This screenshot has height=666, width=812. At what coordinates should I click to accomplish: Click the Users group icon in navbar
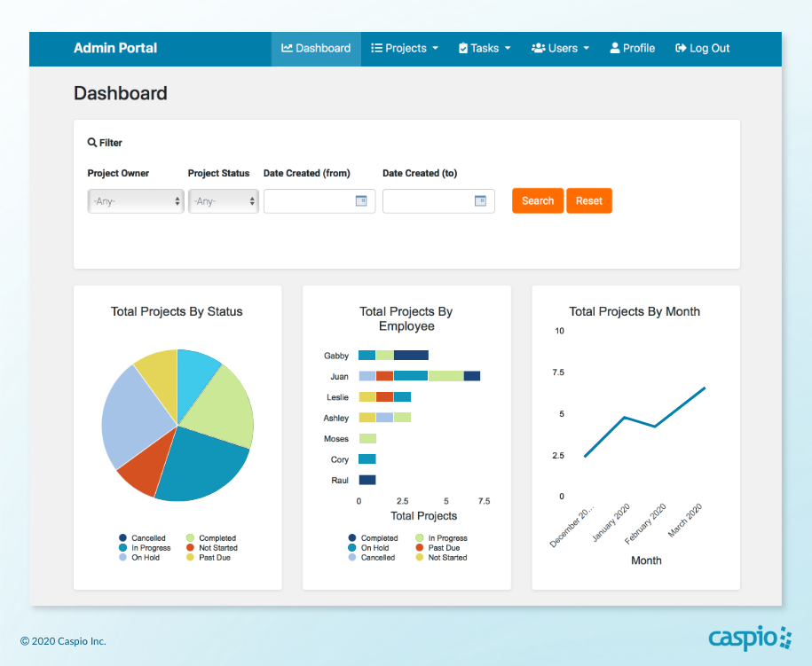click(x=538, y=49)
